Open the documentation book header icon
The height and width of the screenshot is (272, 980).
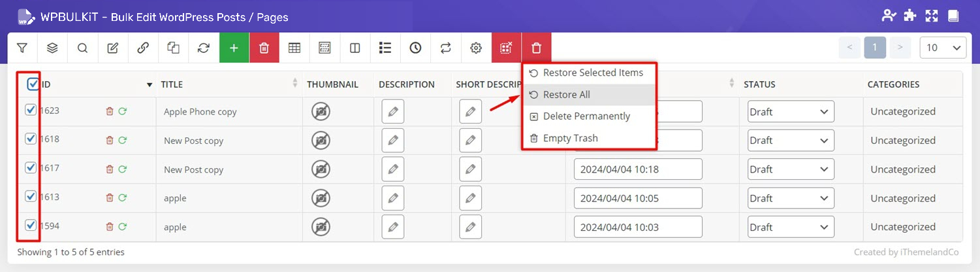(x=953, y=16)
